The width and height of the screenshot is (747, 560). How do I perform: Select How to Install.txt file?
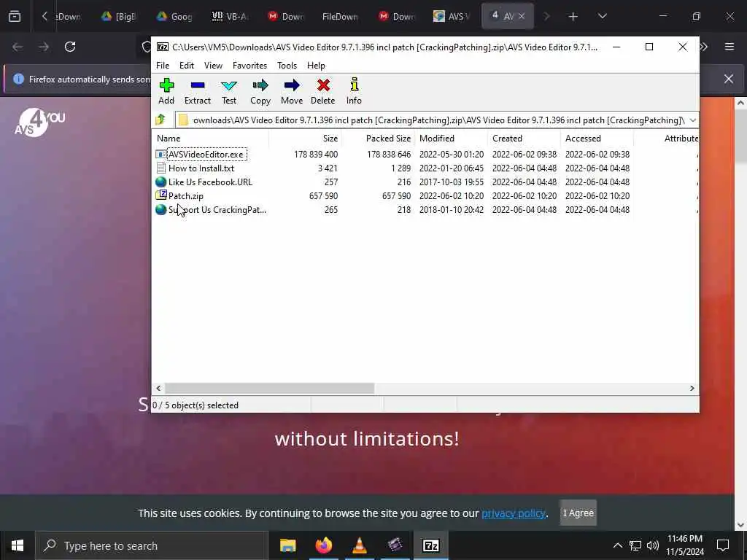(x=201, y=168)
